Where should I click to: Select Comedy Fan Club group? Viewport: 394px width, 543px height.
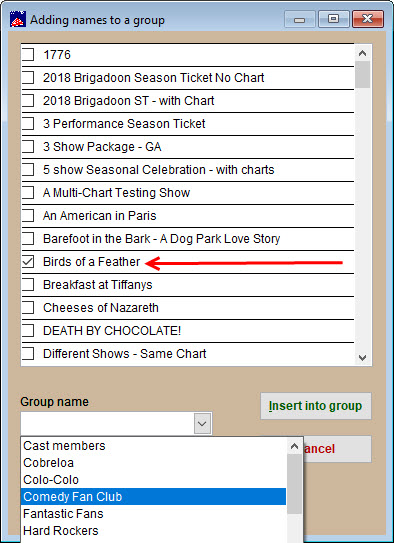[153, 497]
